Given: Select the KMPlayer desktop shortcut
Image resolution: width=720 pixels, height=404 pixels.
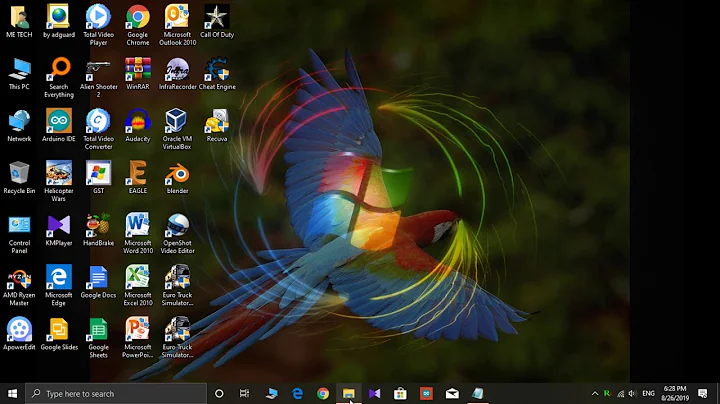Looking at the screenshot, I should [x=59, y=230].
